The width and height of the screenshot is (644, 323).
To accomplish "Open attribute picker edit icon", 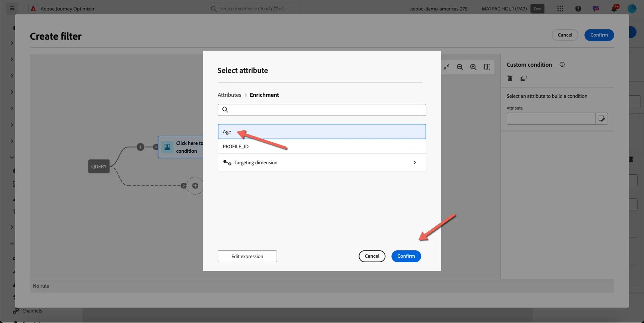I will tap(602, 119).
